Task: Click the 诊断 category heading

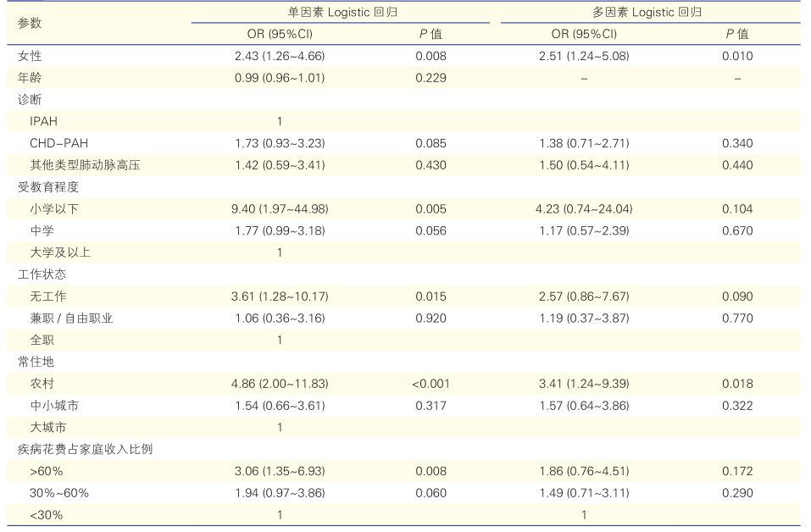Action: (x=30, y=99)
